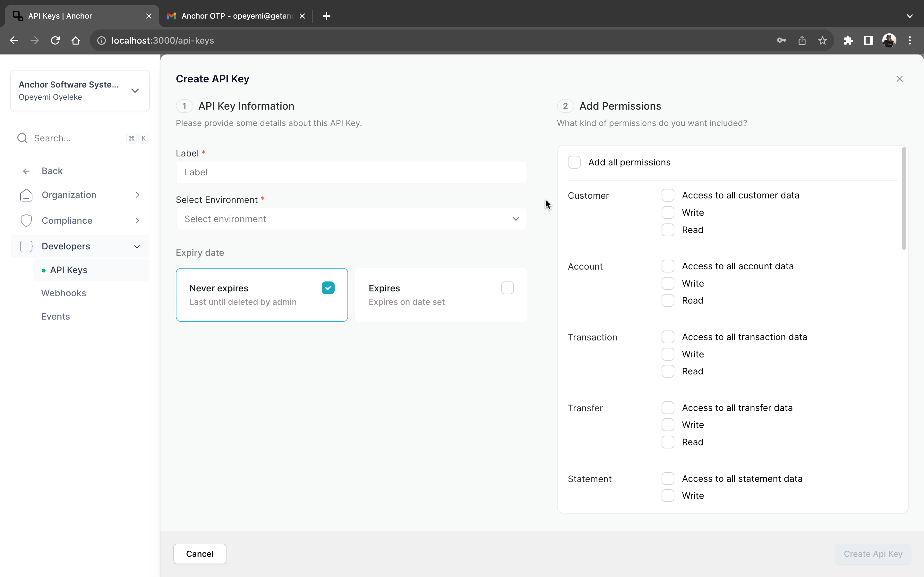924x577 pixels.
Task: Click Back in the sidebar
Action: (x=52, y=171)
